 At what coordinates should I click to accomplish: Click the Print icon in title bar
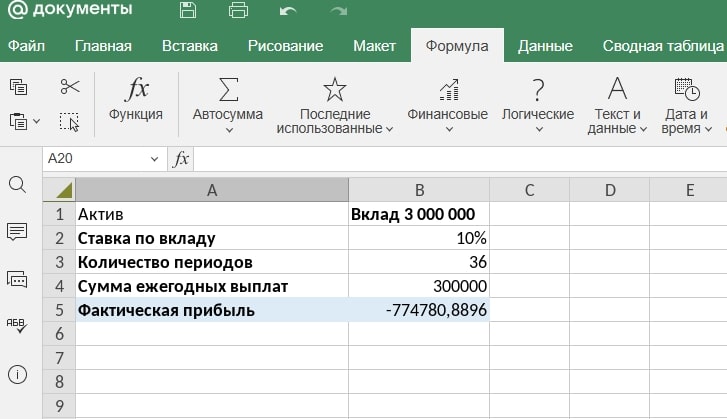tap(238, 10)
